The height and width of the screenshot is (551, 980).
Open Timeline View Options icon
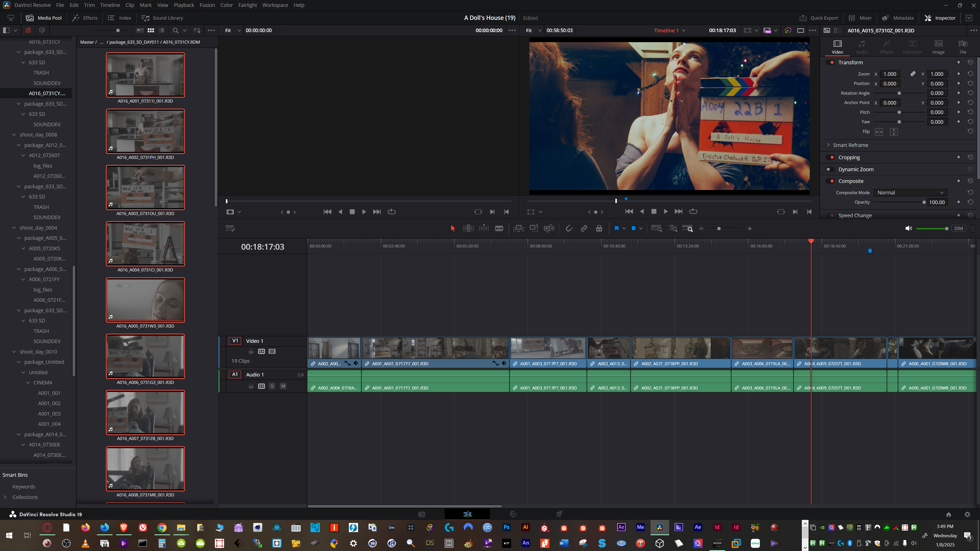click(230, 229)
